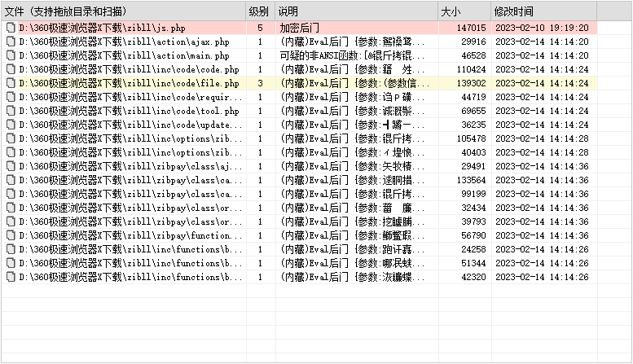Click the timestamp 2023-02-10 19:19:20
Viewport: 633px width, 364px height.
pyautogui.click(x=543, y=28)
